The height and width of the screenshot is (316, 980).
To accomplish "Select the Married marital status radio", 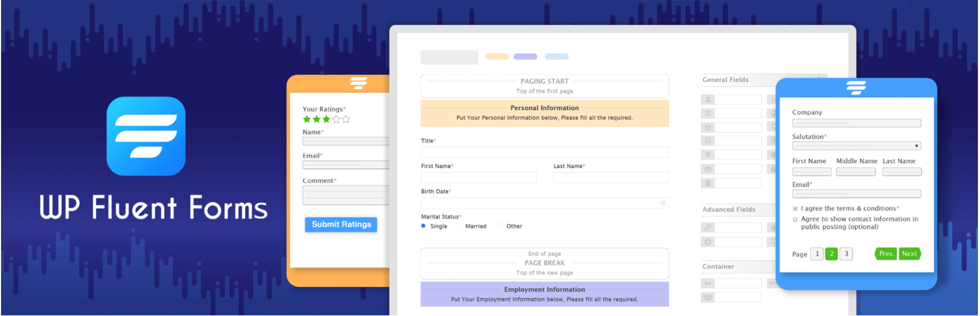I will pyautogui.click(x=458, y=226).
